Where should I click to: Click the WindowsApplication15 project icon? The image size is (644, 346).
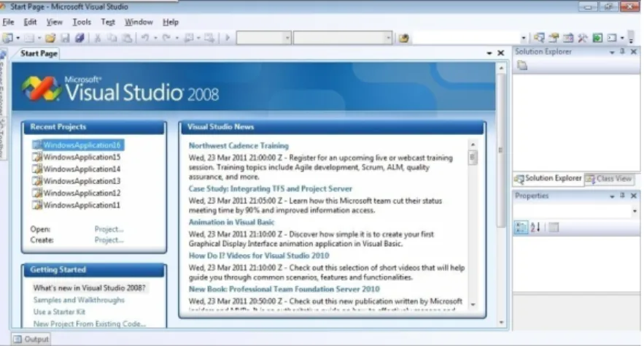pos(37,157)
